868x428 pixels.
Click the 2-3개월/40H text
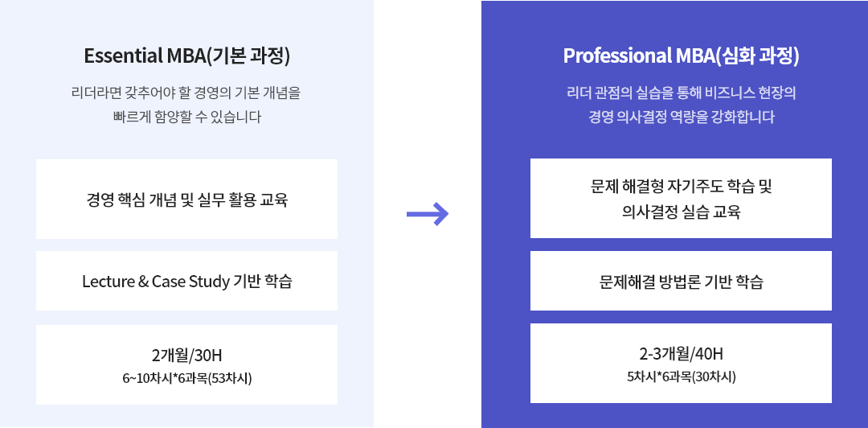[681, 354]
